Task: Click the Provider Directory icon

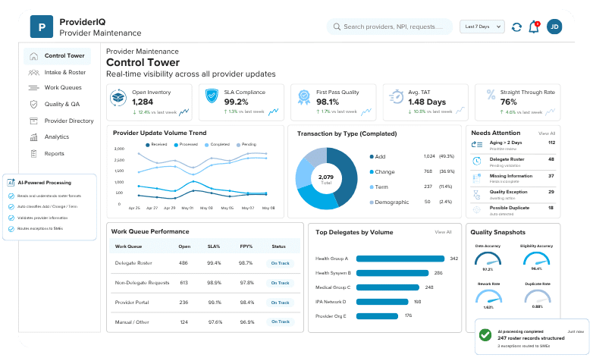Action: click(x=33, y=121)
